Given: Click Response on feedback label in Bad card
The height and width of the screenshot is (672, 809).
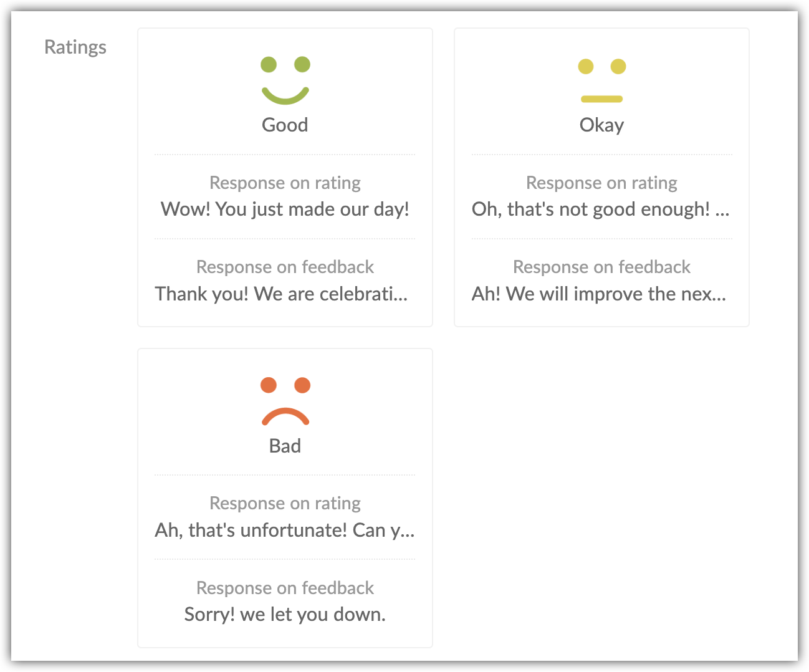Looking at the screenshot, I should point(285,588).
